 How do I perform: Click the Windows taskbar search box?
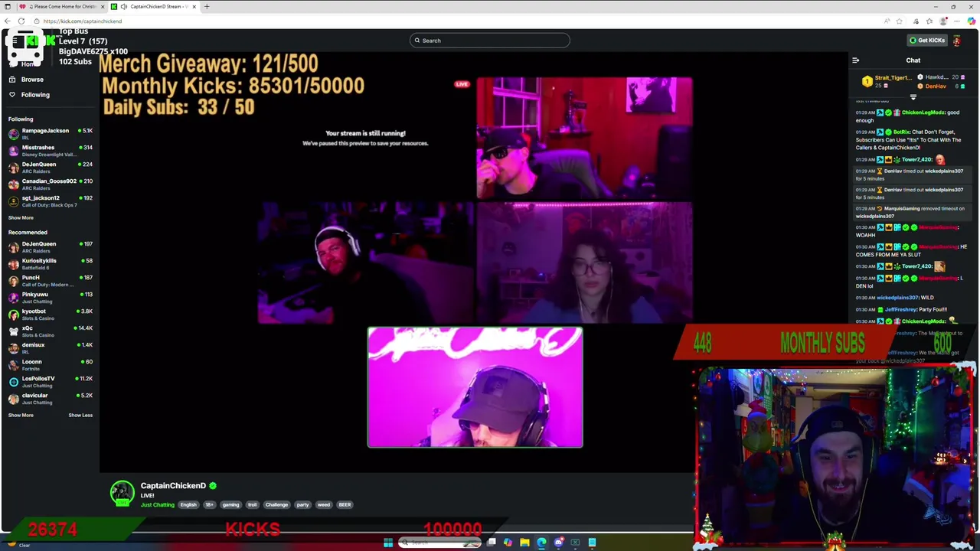(440, 543)
